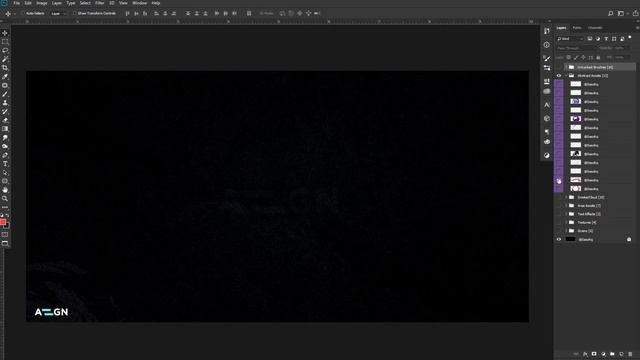Select the Zoom tool
The height and width of the screenshot is (360, 640).
[x=5, y=198]
